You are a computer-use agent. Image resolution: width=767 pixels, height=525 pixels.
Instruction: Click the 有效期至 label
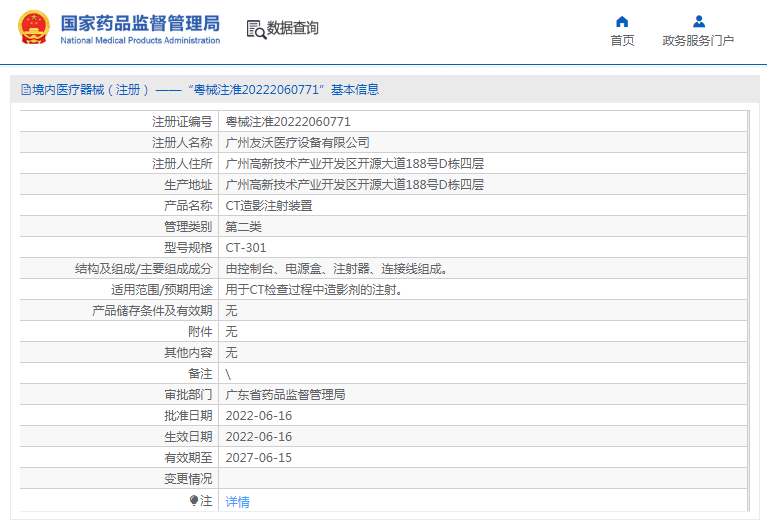(188, 457)
